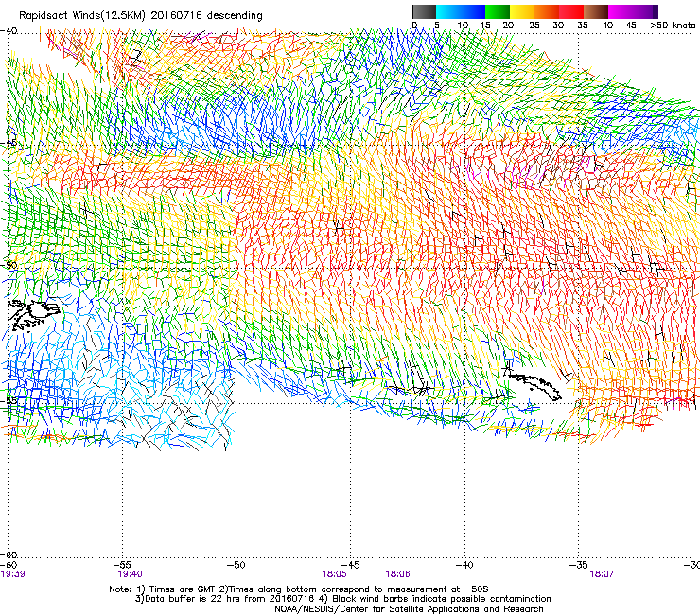Click the NOAA/NESDIS Center credit line
This screenshot has height=615, width=700.
click(409, 609)
